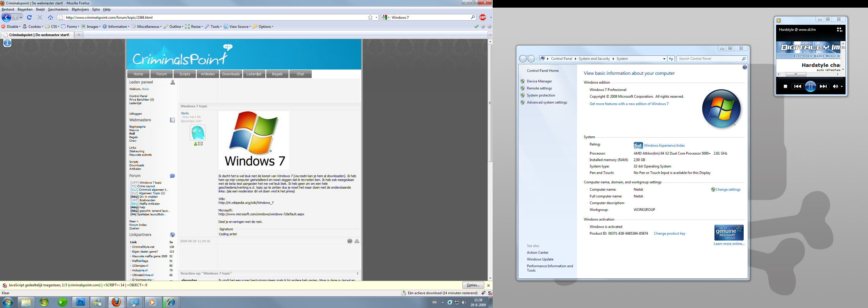Click the Wikipedia Windows_7 URL in post
The height and width of the screenshot is (308, 868).
(x=246, y=203)
